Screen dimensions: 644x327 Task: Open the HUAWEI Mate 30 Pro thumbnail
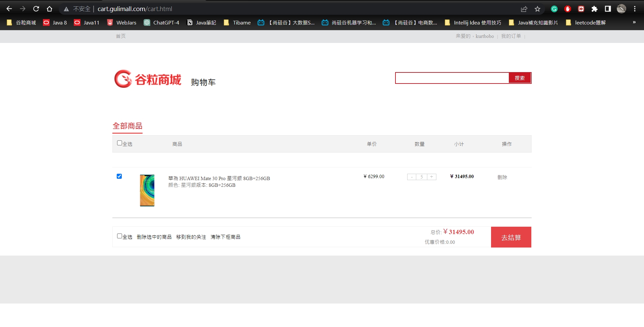147,190
